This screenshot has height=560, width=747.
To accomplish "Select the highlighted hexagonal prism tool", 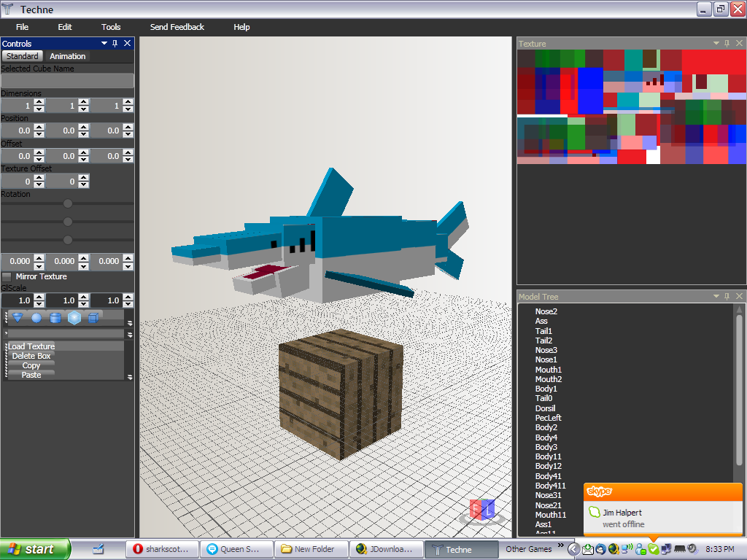I will (x=74, y=316).
